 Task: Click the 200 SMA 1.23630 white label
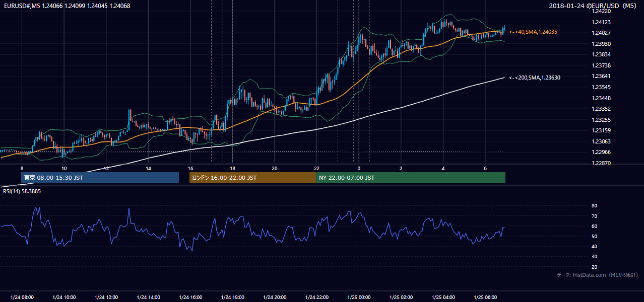pyautogui.click(x=535, y=78)
